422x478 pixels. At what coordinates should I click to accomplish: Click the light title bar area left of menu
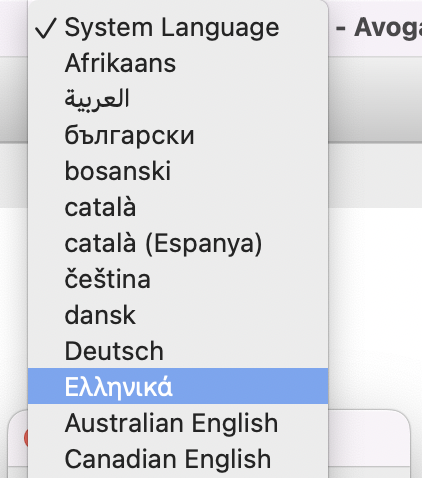(14, 28)
